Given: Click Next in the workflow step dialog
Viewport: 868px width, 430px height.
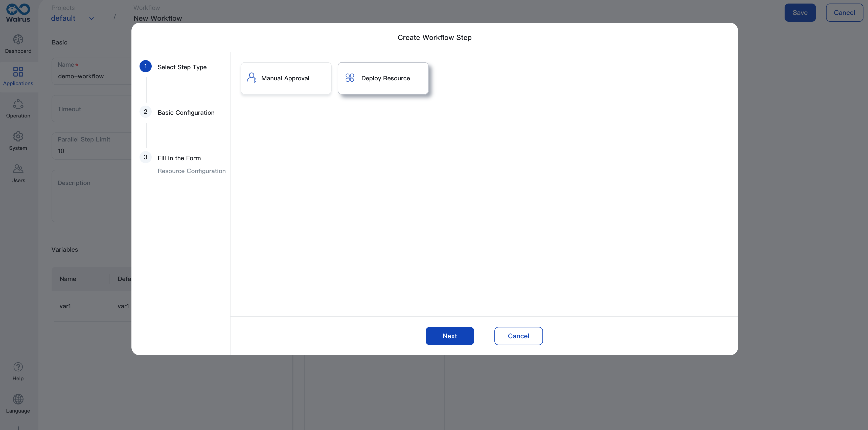Looking at the screenshot, I should (x=449, y=336).
